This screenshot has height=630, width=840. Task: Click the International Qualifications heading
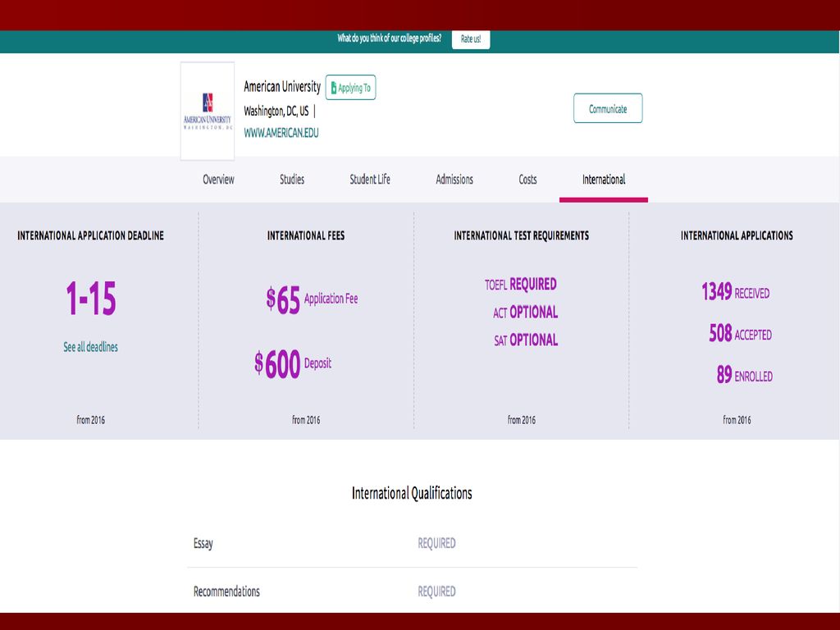pos(412,493)
